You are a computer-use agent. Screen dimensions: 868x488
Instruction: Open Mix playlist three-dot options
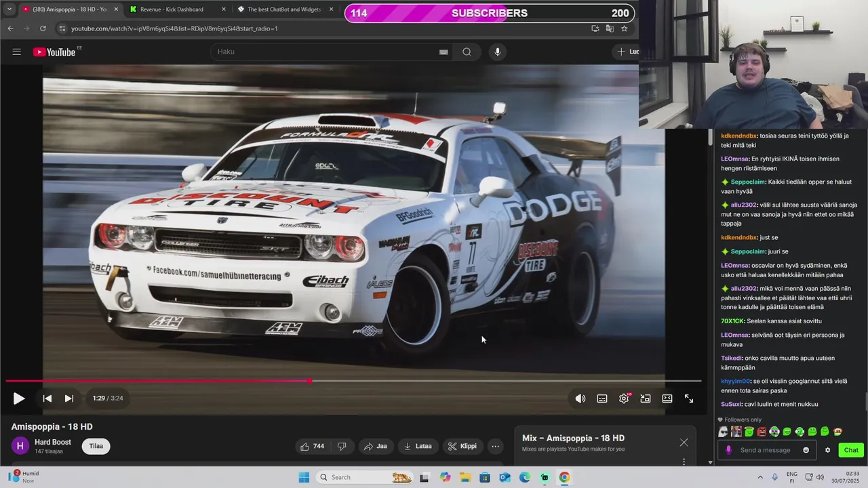(684, 462)
